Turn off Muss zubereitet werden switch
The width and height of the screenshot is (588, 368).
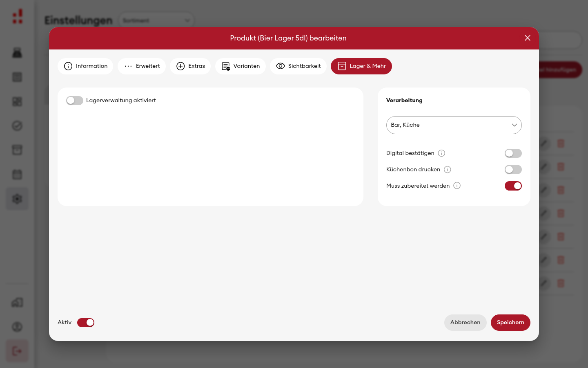(513, 186)
